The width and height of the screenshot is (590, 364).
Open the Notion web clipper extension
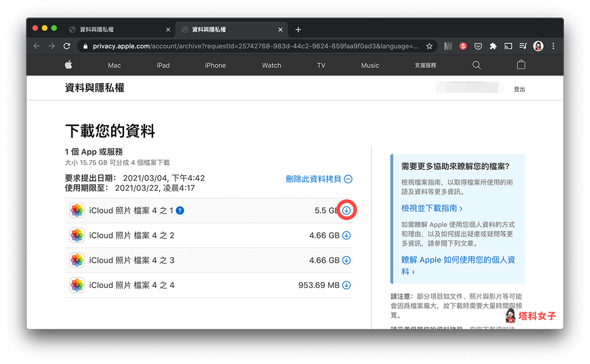coord(448,46)
